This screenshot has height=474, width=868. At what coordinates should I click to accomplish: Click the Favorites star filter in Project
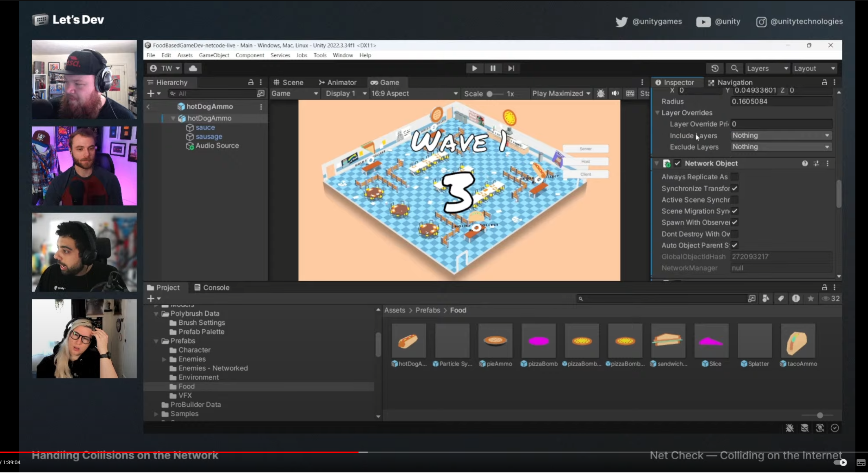click(811, 299)
